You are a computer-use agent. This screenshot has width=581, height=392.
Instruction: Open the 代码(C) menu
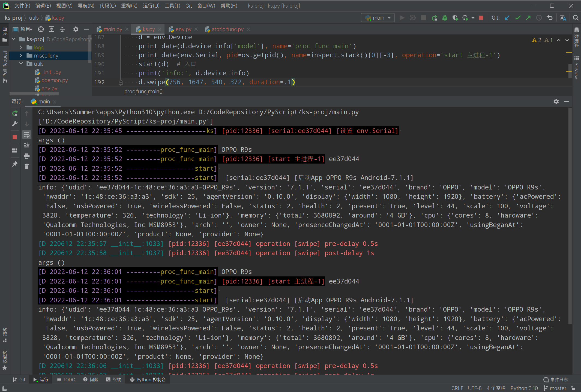(107, 5)
